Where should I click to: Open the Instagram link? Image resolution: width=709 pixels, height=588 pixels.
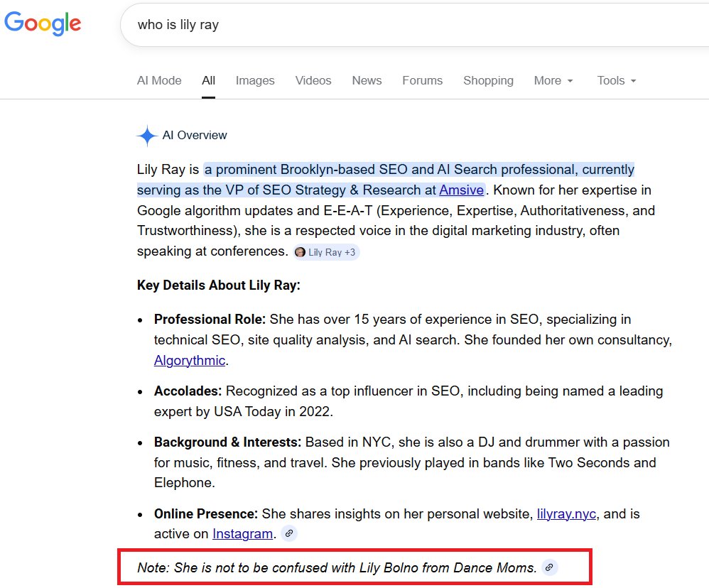(x=242, y=534)
